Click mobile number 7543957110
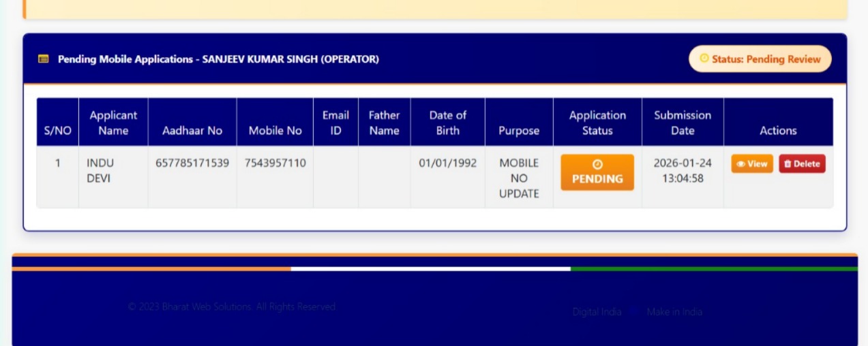 tap(275, 163)
